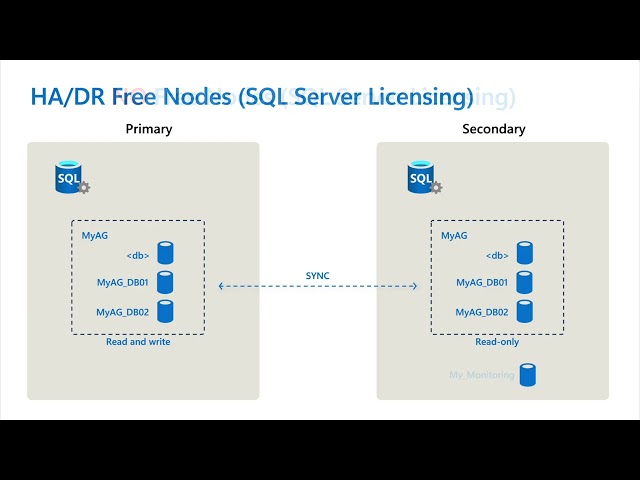Select the MyAG_DB02 database icon in Secondary
The width and height of the screenshot is (640, 480).
pos(524,311)
